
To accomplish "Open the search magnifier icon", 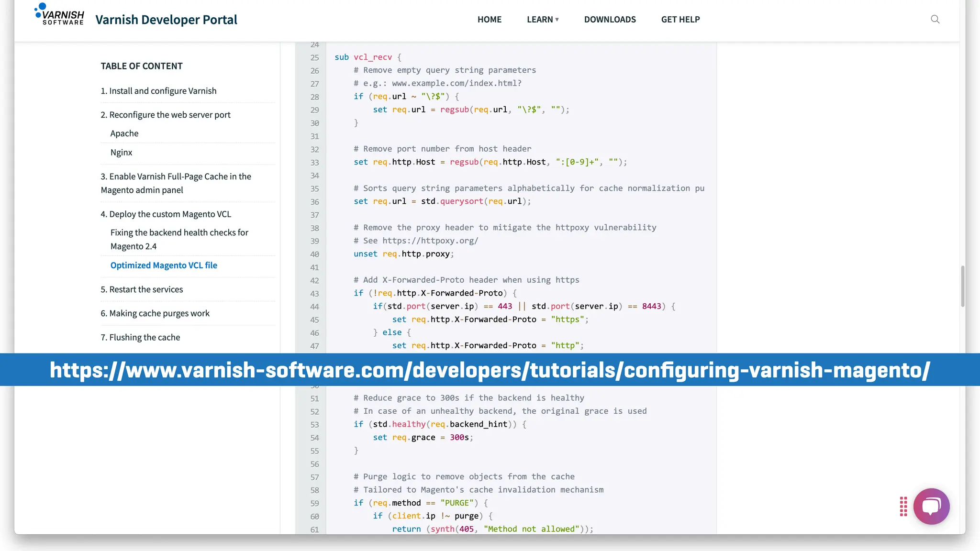I will pyautogui.click(x=935, y=19).
